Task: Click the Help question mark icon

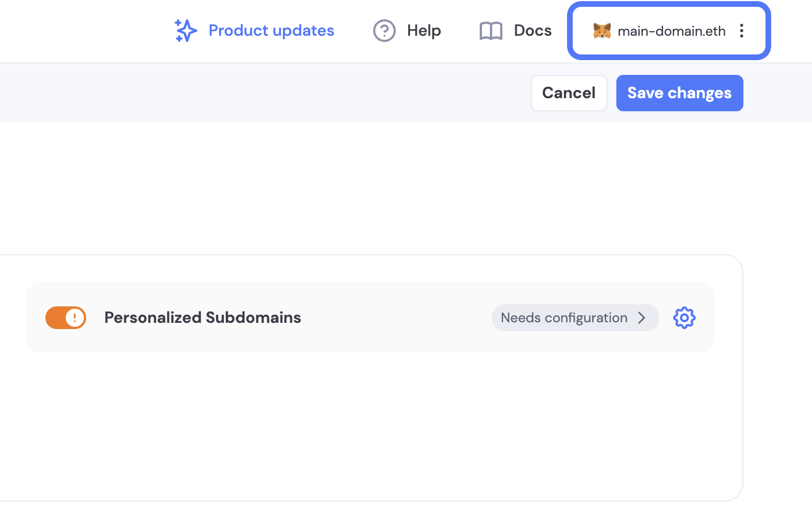Action: coord(384,31)
